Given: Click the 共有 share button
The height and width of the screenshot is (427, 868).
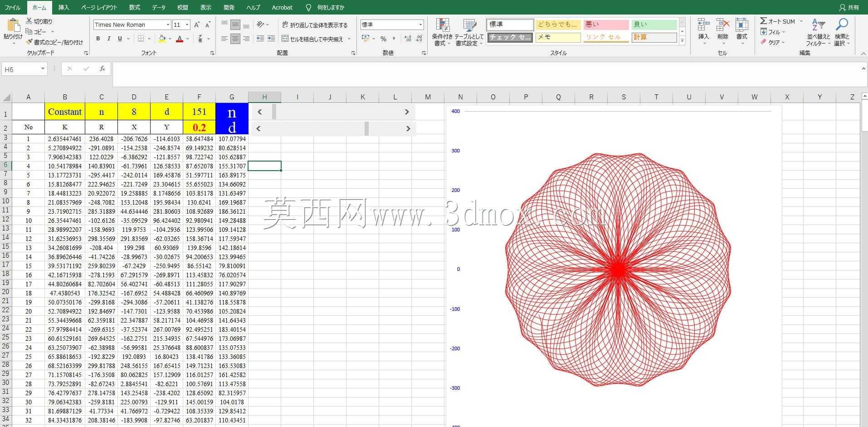Looking at the screenshot, I should [849, 7].
